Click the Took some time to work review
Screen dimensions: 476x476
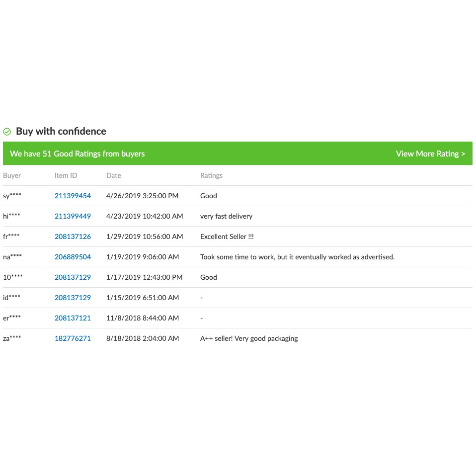(x=297, y=257)
